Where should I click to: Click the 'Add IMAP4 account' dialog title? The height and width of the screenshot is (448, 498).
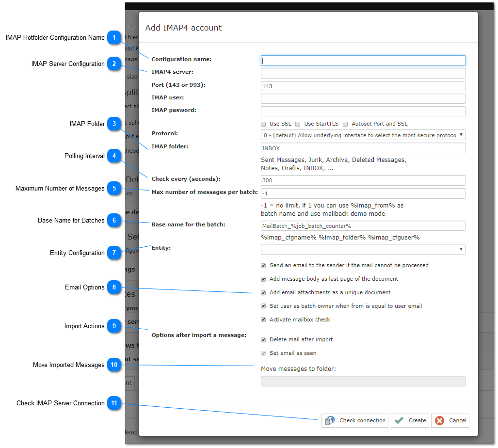click(x=184, y=28)
